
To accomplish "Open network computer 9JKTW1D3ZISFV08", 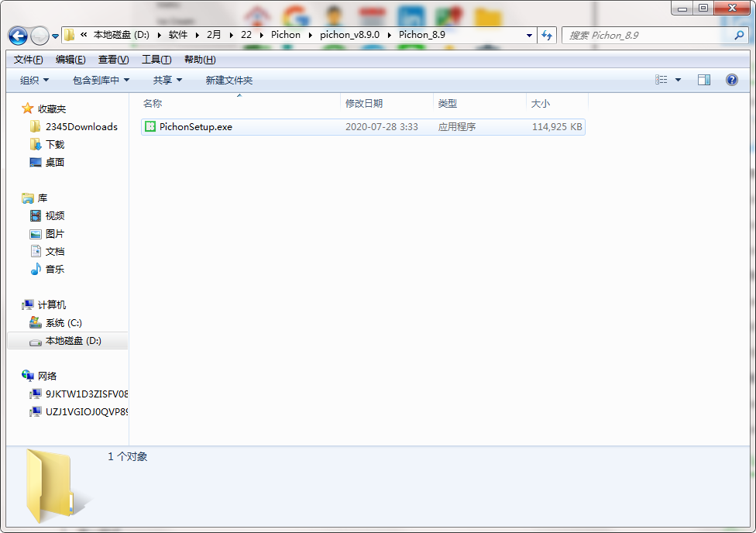I will [78, 394].
